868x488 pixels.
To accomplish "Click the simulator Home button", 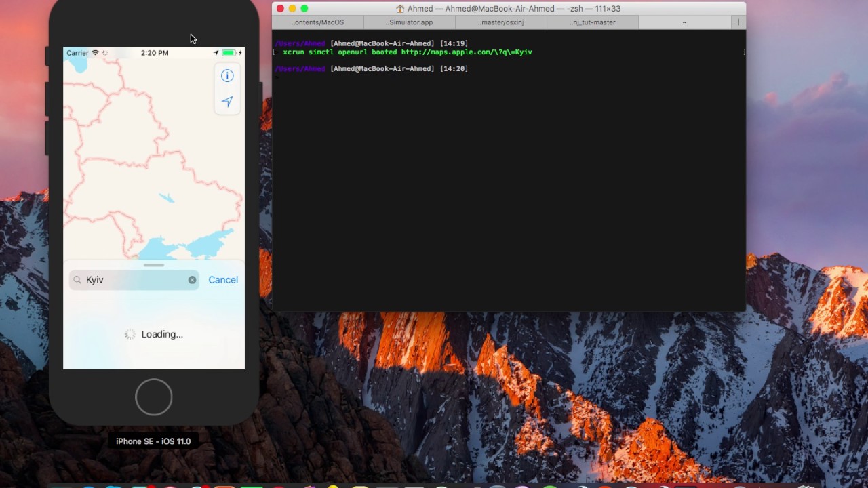I will (154, 396).
